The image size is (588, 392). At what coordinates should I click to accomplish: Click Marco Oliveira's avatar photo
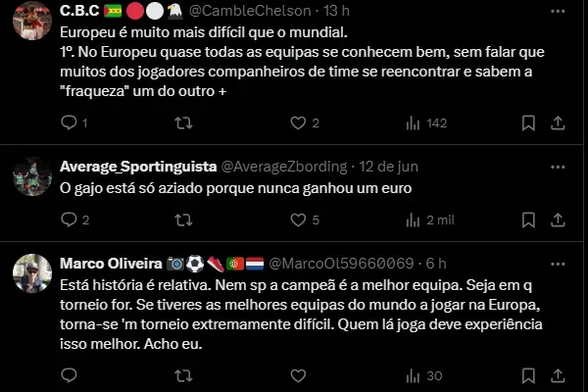coord(32,272)
